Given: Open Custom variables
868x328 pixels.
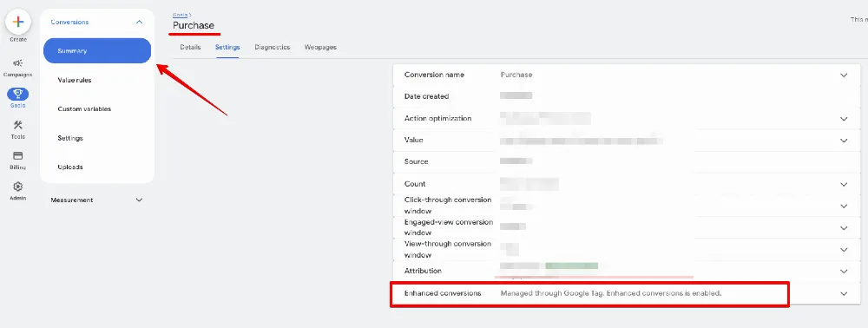Looking at the screenshot, I should (x=84, y=109).
